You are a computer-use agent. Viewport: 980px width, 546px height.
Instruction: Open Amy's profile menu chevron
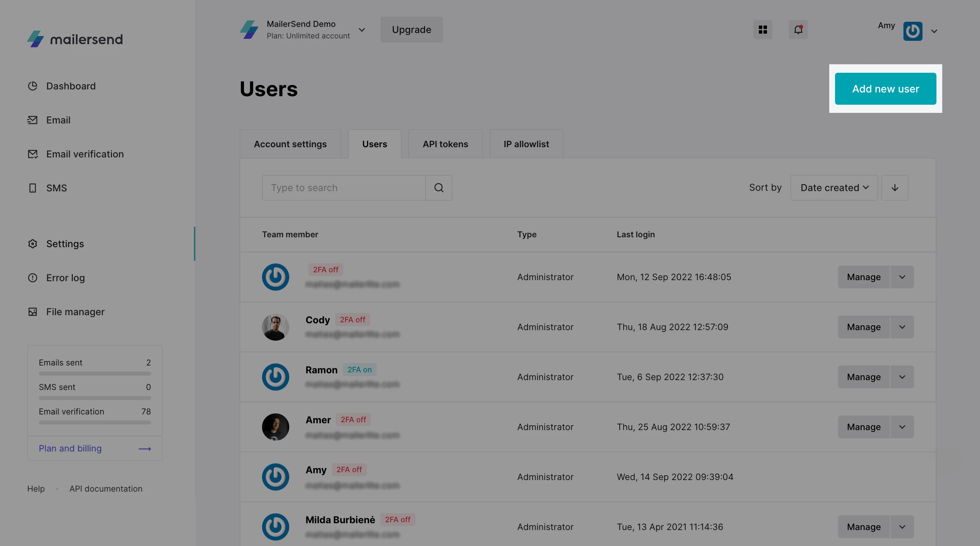(934, 31)
